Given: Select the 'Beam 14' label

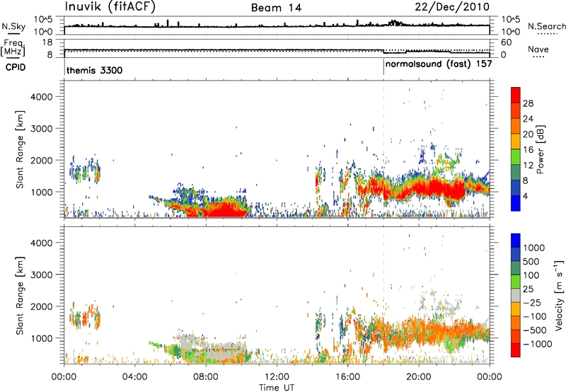Looking at the screenshot, I should pyautogui.click(x=276, y=8).
